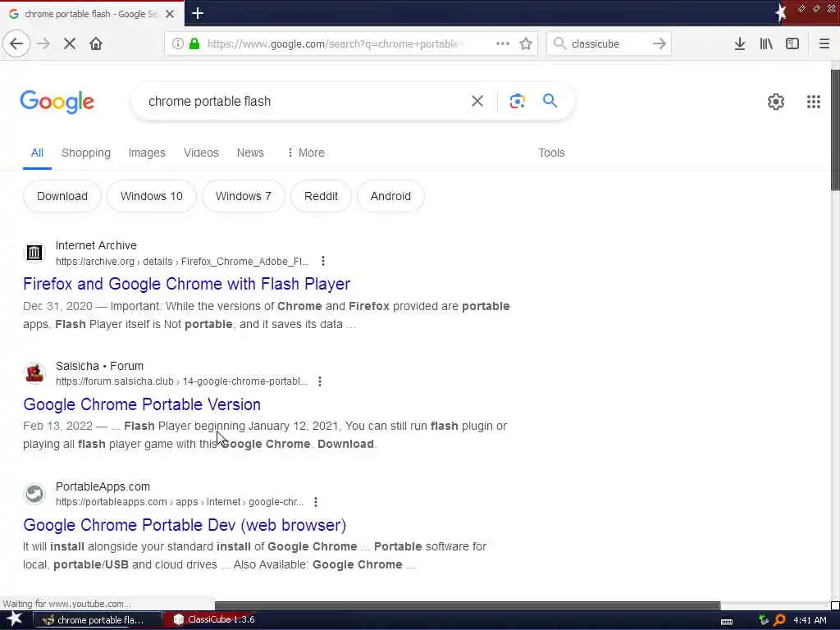Open options for Internet Archive result
The image size is (840, 630).
(322, 261)
